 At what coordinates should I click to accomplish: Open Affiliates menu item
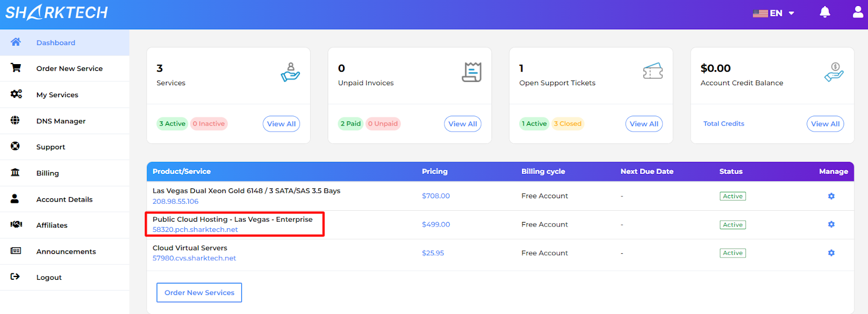point(65,225)
